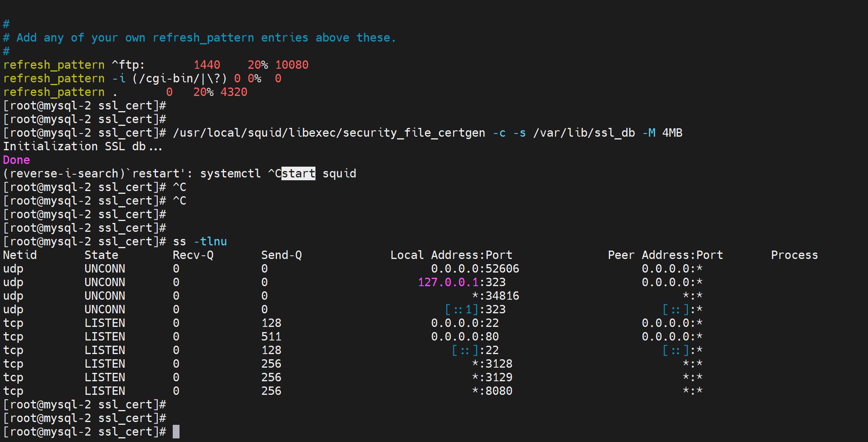Click the 'Local Address:Port' column header
The width and height of the screenshot is (868, 442).
click(451, 255)
